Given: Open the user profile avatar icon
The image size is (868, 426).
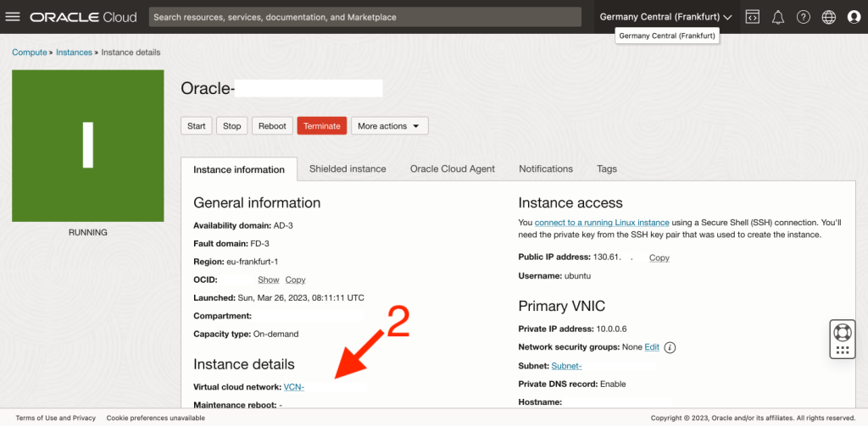Looking at the screenshot, I should pyautogui.click(x=854, y=17).
